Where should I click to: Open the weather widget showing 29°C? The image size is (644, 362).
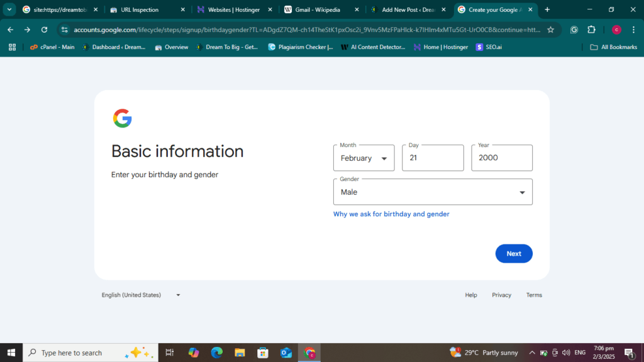tap(484, 353)
